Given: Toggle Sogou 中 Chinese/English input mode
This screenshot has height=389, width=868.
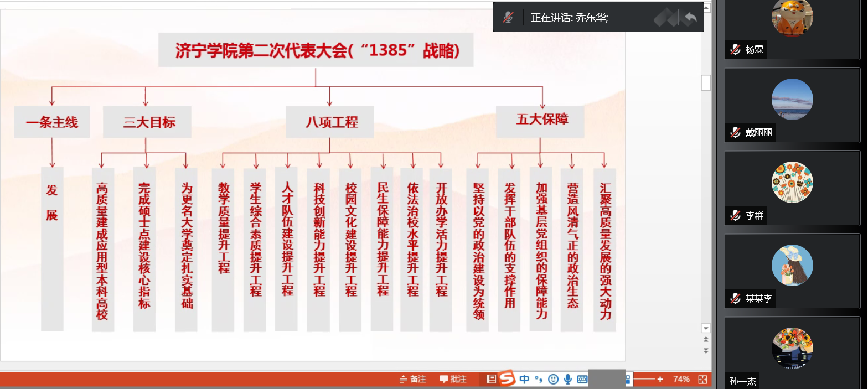Looking at the screenshot, I should 524,379.
